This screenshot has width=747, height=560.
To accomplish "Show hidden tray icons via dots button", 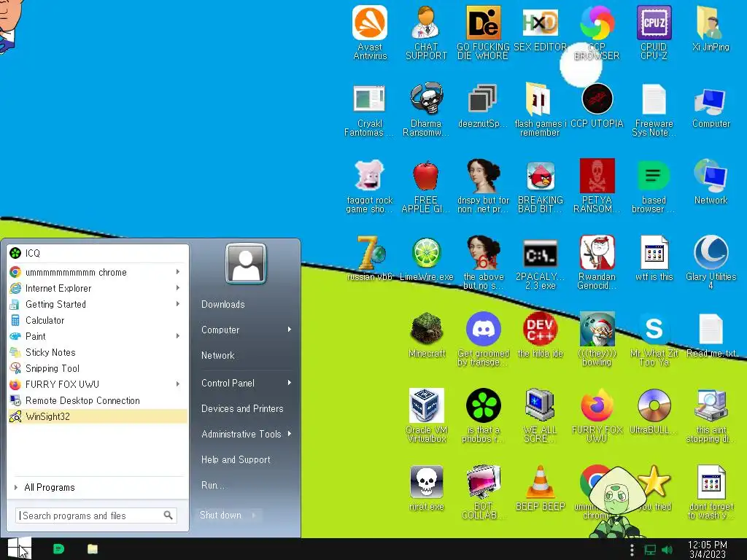I will click(x=632, y=550).
